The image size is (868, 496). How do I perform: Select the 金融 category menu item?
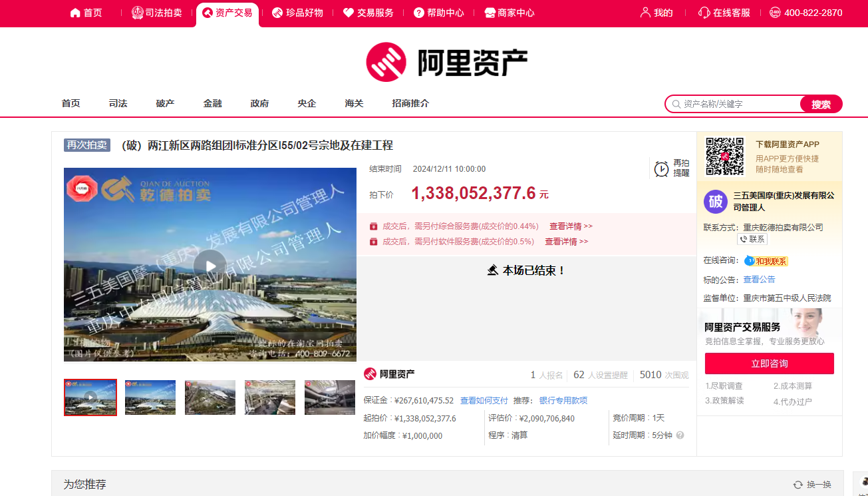(212, 103)
